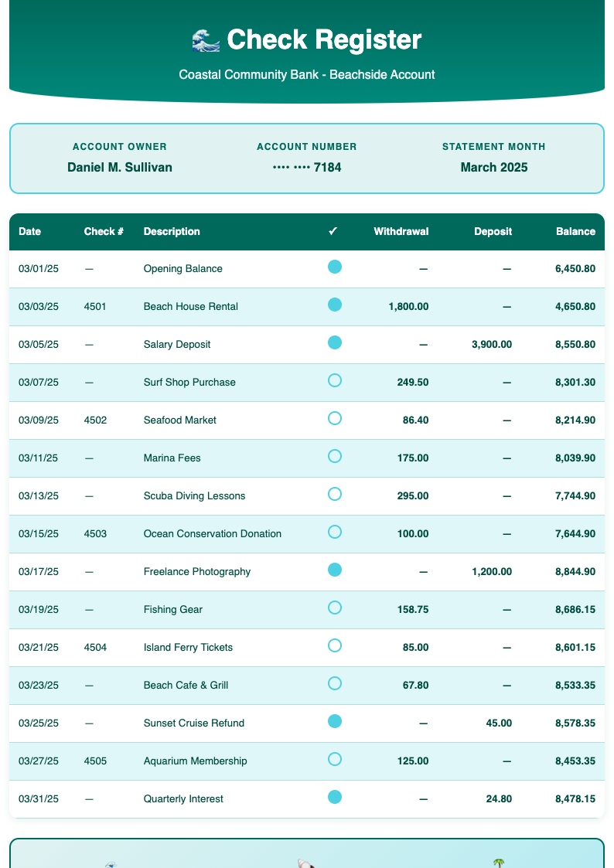
Task: Click the Date column header
Action: pyautogui.click(x=29, y=231)
